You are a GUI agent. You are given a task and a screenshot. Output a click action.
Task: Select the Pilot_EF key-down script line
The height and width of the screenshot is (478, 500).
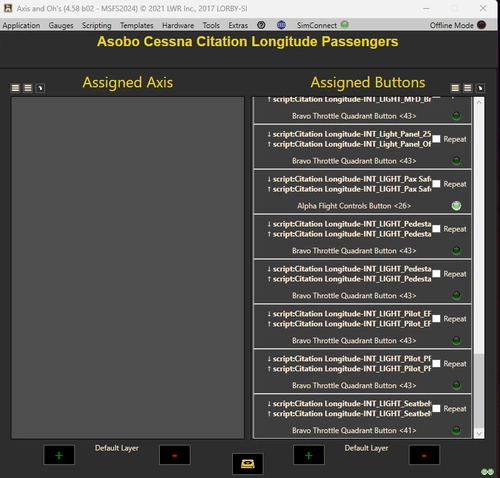click(x=349, y=314)
